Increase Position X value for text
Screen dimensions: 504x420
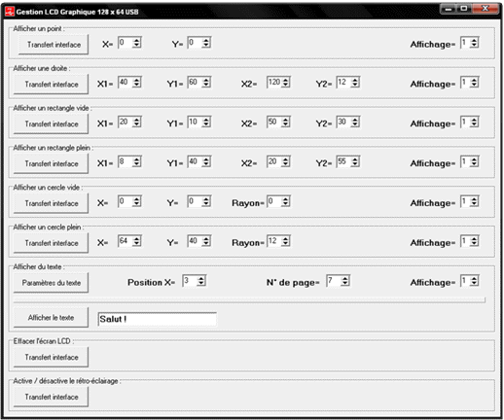(201, 278)
